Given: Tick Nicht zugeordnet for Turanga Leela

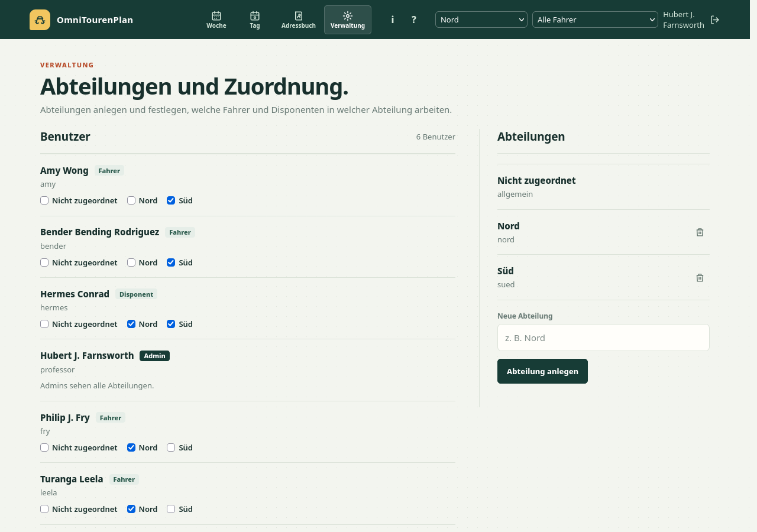Looking at the screenshot, I should (44, 509).
